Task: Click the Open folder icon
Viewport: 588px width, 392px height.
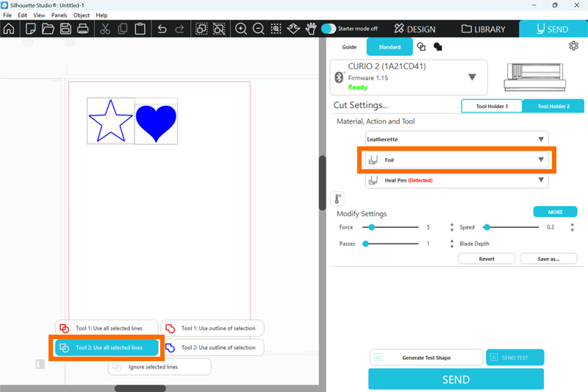Action: (48, 29)
